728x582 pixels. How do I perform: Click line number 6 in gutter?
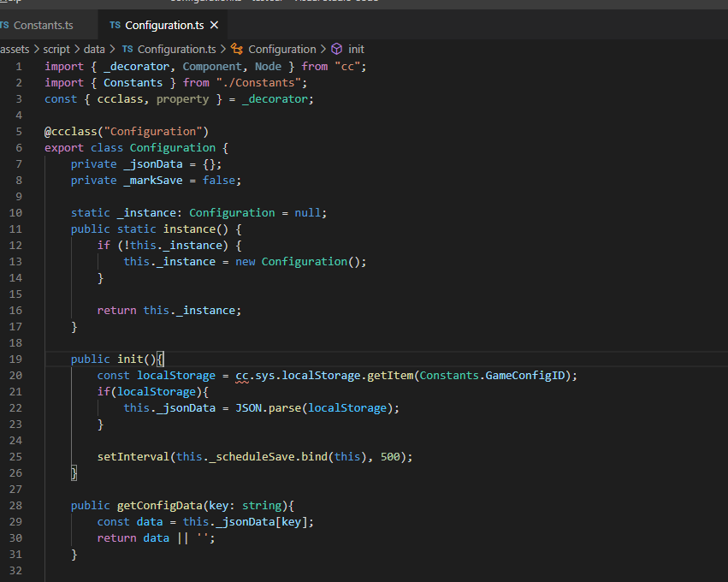(19, 148)
